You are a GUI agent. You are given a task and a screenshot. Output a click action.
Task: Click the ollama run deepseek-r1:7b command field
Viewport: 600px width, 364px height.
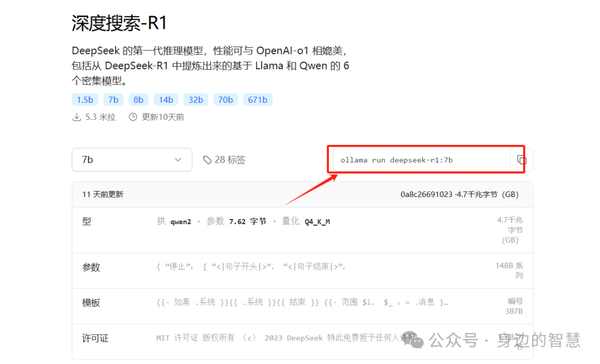[421, 160]
